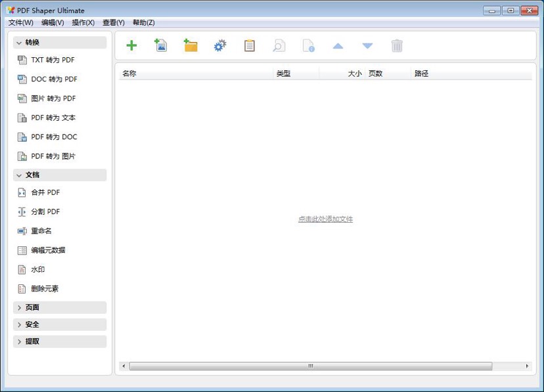Click the green plus add file icon

coord(131,45)
